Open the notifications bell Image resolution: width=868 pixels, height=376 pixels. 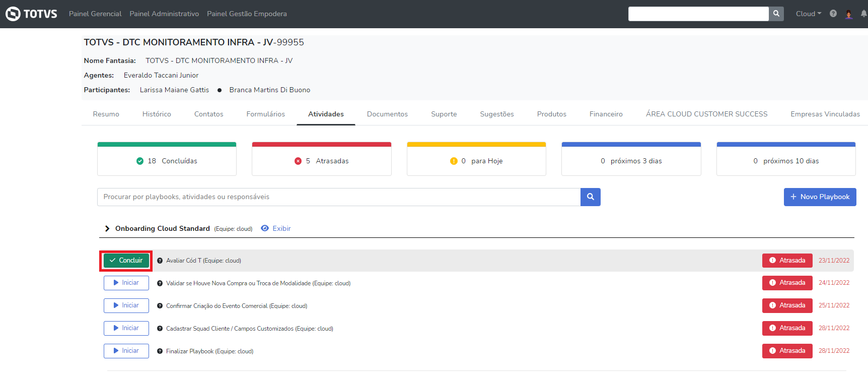[864, 14]
